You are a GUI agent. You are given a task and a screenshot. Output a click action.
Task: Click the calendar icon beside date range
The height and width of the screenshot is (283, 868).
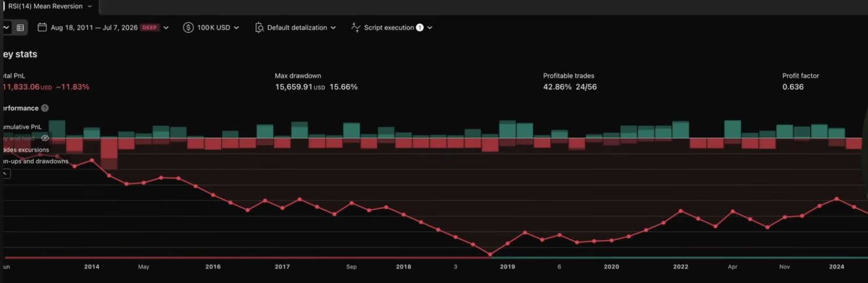coord(42,27)
